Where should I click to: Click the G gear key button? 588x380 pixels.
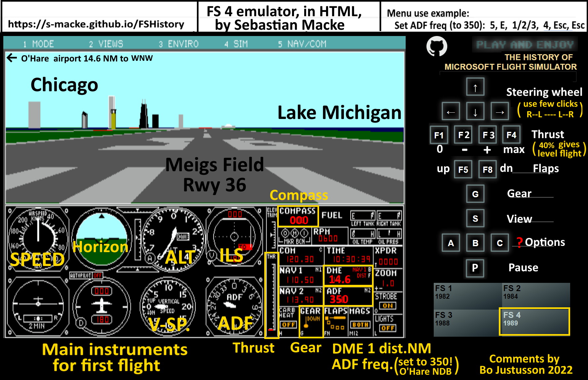(475, 194)
